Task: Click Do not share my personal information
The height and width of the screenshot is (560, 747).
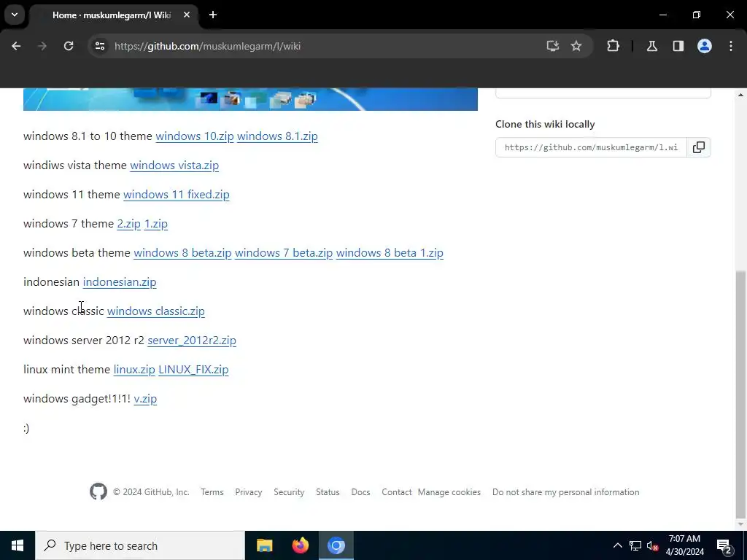Action: point(566,492)
